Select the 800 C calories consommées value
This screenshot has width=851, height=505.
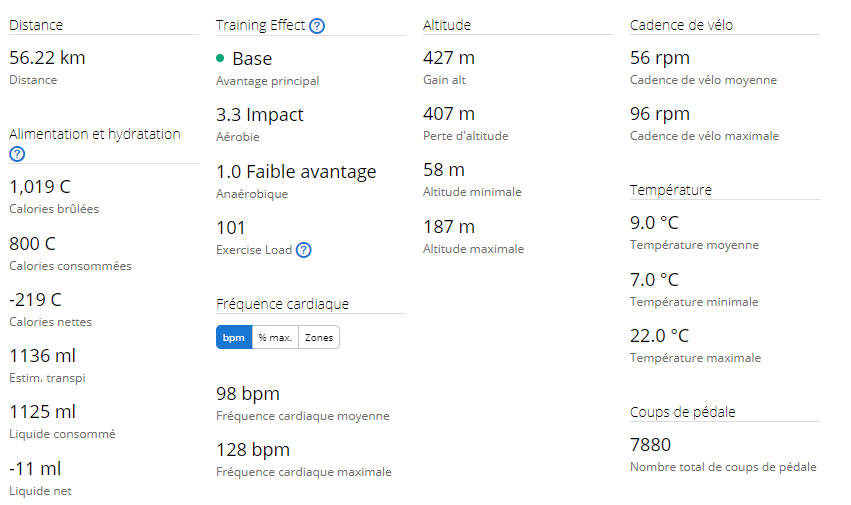[32, 244]
